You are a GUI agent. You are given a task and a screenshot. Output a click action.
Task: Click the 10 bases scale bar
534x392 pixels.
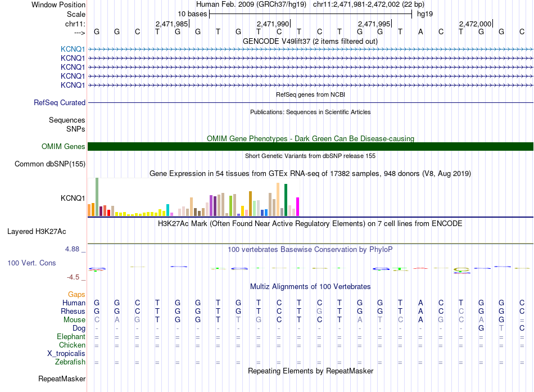[311, 14]
